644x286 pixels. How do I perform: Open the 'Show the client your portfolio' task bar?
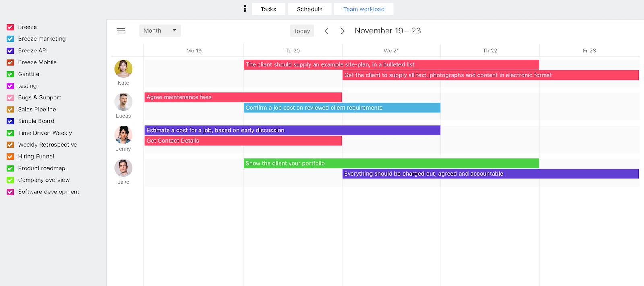click(391, 163)
